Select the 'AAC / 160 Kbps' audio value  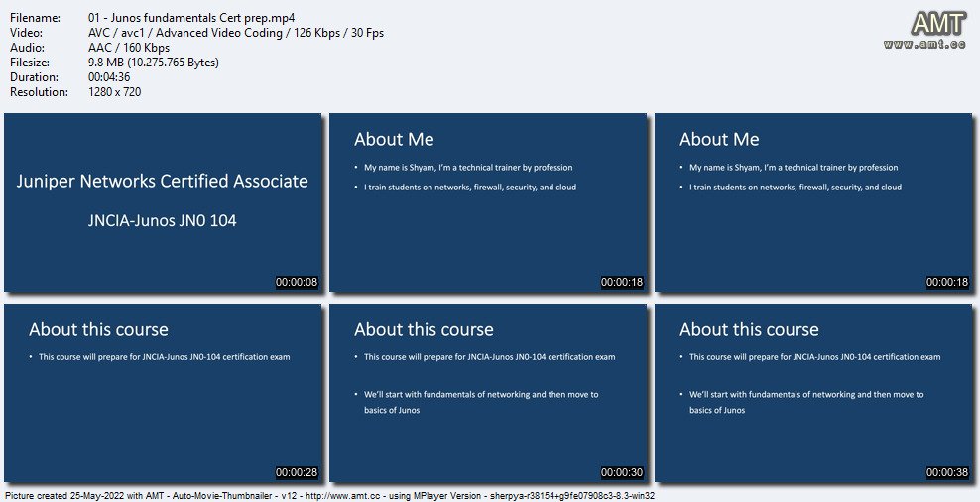click(x=129, y=48)
